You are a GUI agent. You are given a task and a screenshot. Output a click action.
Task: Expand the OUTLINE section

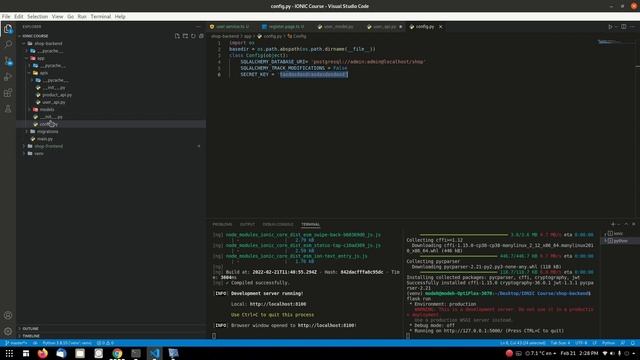30,329
